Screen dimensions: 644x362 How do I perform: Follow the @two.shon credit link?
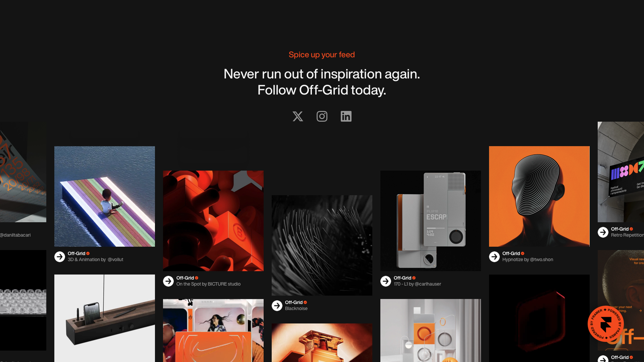click(542, 259)
